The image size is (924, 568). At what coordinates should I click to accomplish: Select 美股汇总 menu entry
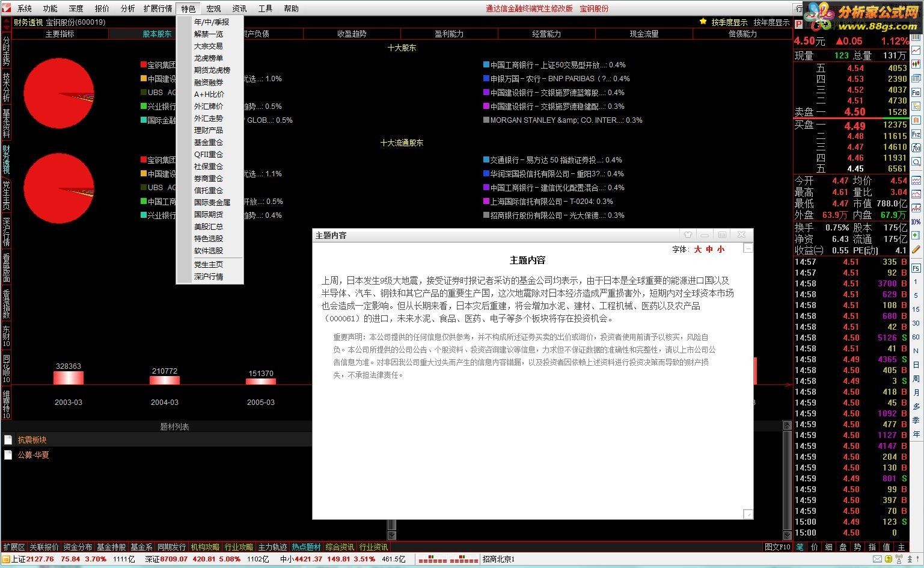click(x=209, y=226)
